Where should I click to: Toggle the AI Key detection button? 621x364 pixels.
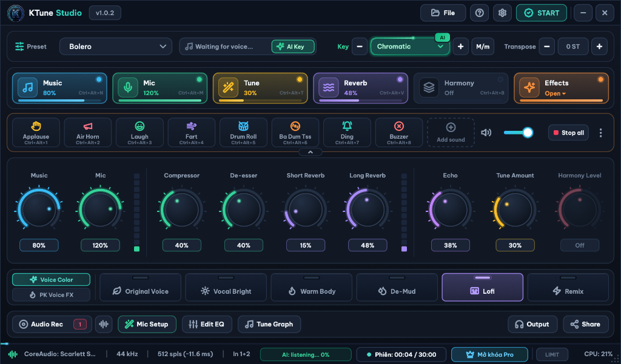293,47
